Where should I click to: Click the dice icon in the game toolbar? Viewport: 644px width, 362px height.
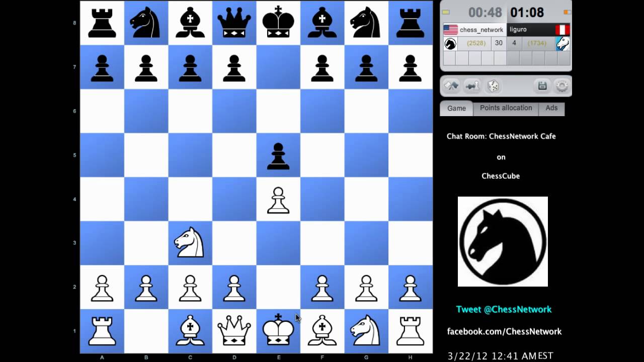[x=493, y=86]
